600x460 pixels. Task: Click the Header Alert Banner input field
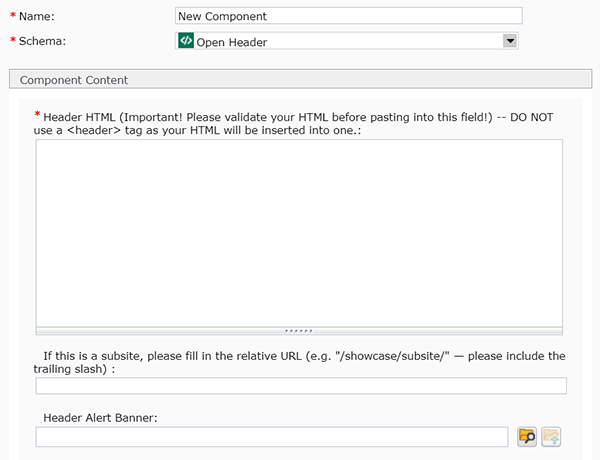(x=272, y=436)
